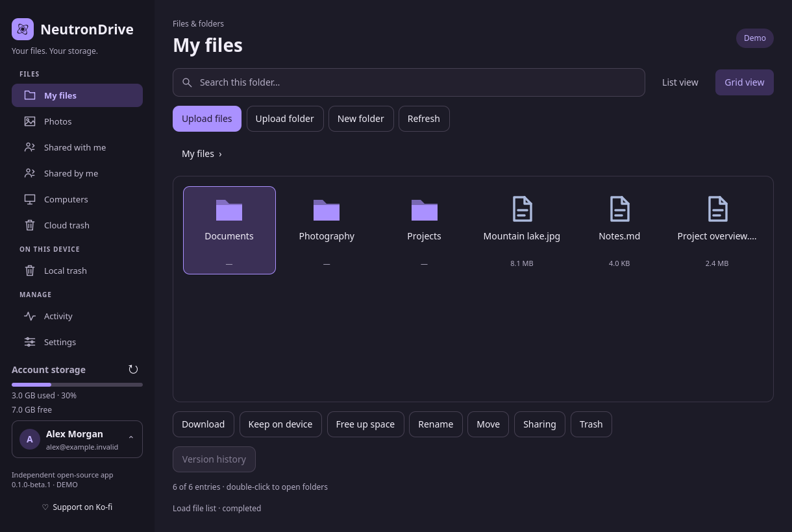Click the Trash action button
This screenshot has width=792, height=532.
(591, 424)
